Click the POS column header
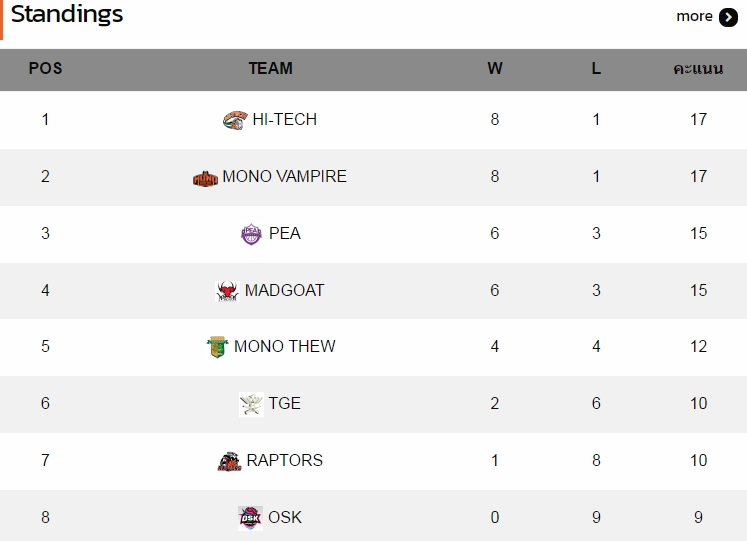Screen dimensions: 747x541 45,68
